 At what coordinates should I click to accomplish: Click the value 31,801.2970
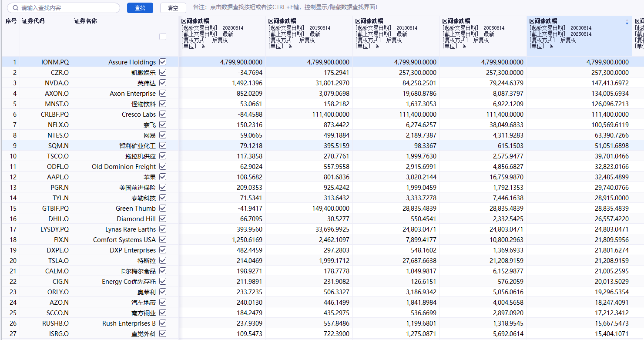pyautogui.click(x=332, y=83)
